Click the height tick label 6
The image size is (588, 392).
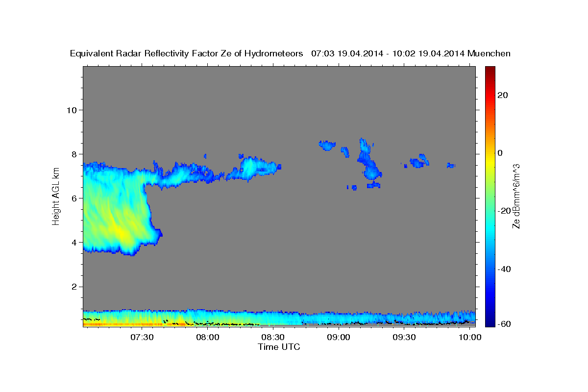click(x=73, y=198)
